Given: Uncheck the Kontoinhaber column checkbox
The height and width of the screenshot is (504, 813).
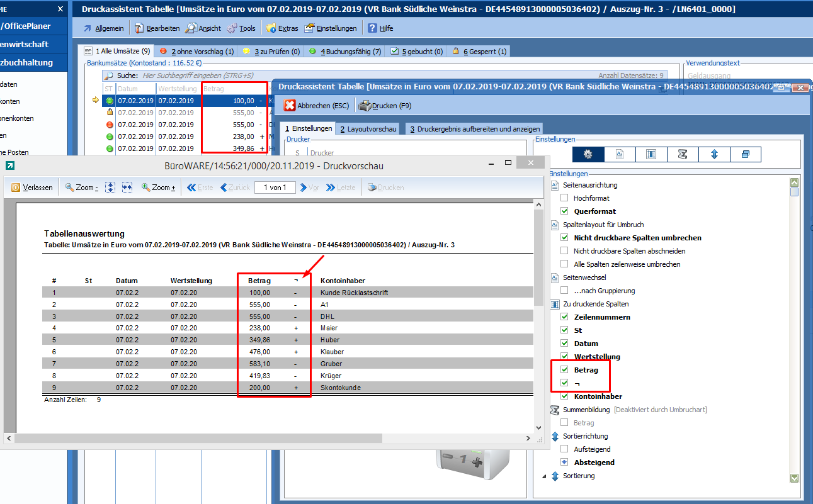Looking at the screenshot, I should (x=564, y=396).
